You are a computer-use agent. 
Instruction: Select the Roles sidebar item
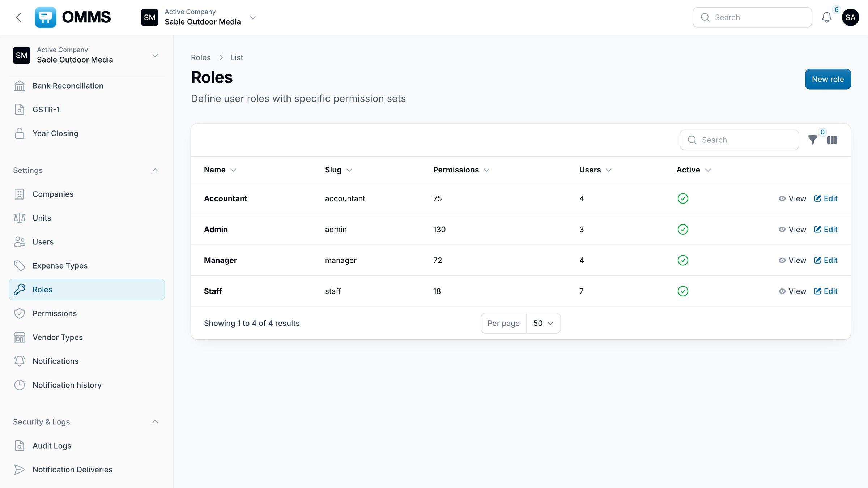coord(87,290)
